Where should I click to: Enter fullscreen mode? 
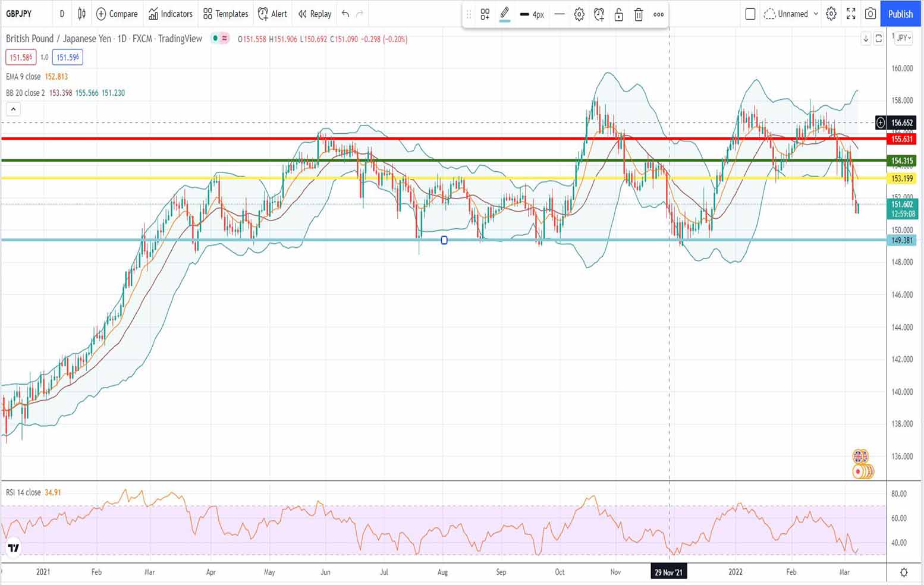[x=851, y=14]
